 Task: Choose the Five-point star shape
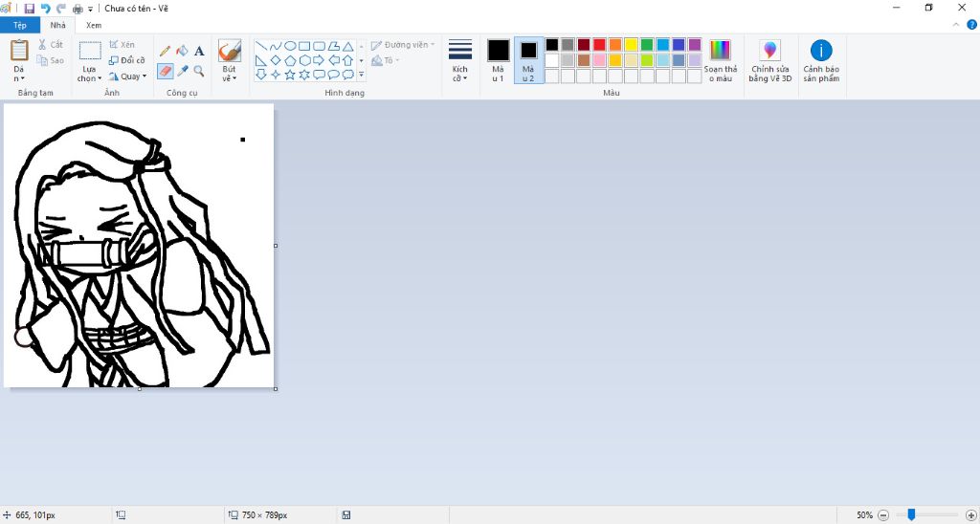(290, 75)
